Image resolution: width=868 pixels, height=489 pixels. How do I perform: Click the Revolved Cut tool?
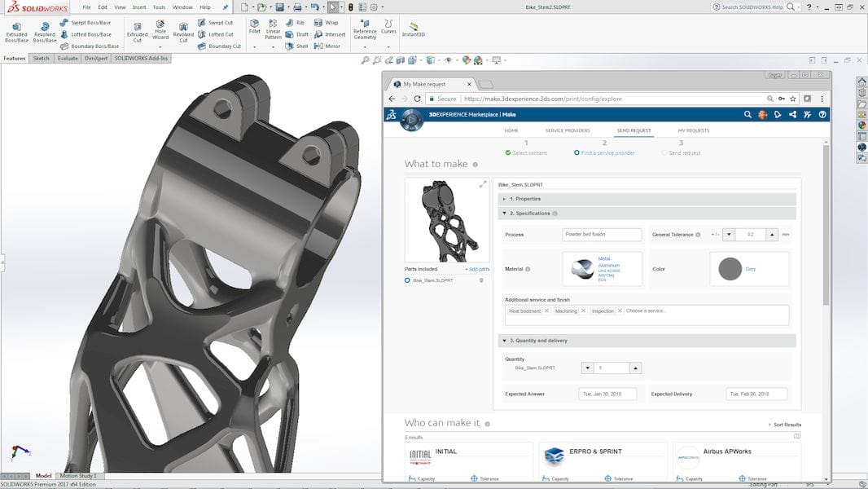click(x=183, y=30)
